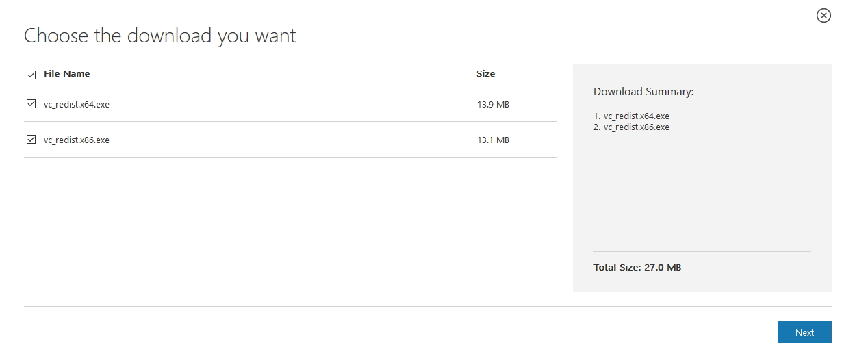Select the vc_redist.x64.exe file name in list
Image resolution: width=868 pixels, height=350 pixels.
tap(77, 105)
